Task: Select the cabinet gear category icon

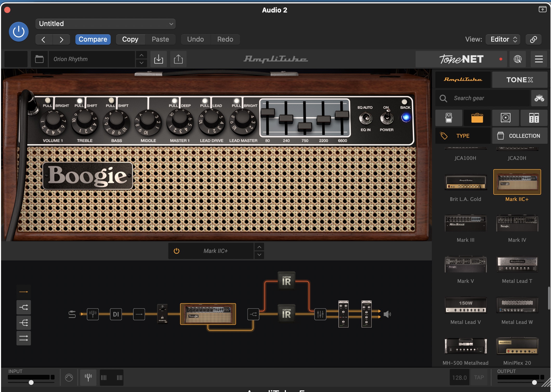Action: [506, 118]
